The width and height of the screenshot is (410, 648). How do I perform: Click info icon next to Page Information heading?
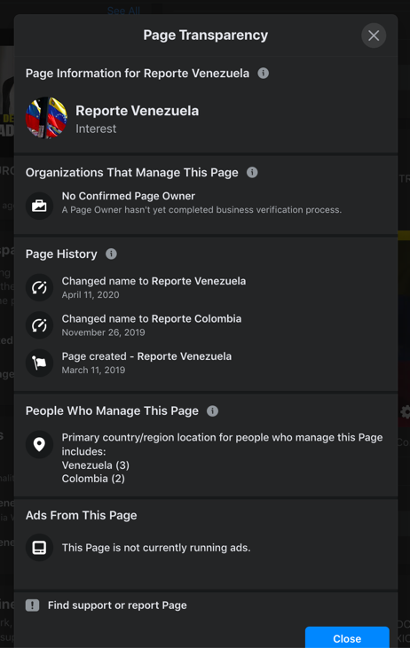[263, 73]
